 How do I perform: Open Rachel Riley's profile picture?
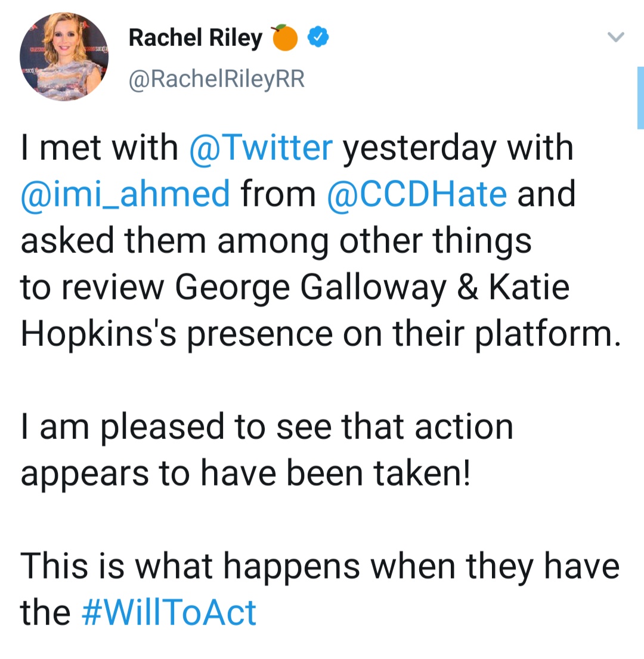(64, 57)
